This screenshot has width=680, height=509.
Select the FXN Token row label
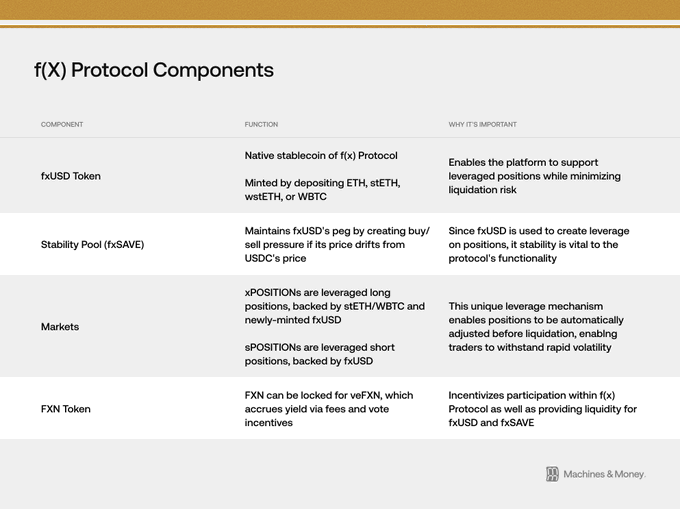pos(65,409)
